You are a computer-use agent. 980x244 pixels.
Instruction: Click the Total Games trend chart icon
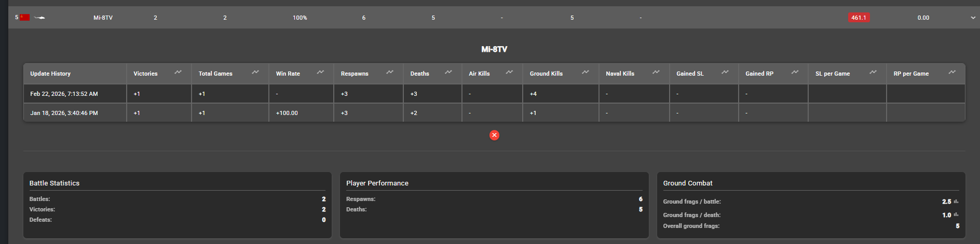pos(255,73)
